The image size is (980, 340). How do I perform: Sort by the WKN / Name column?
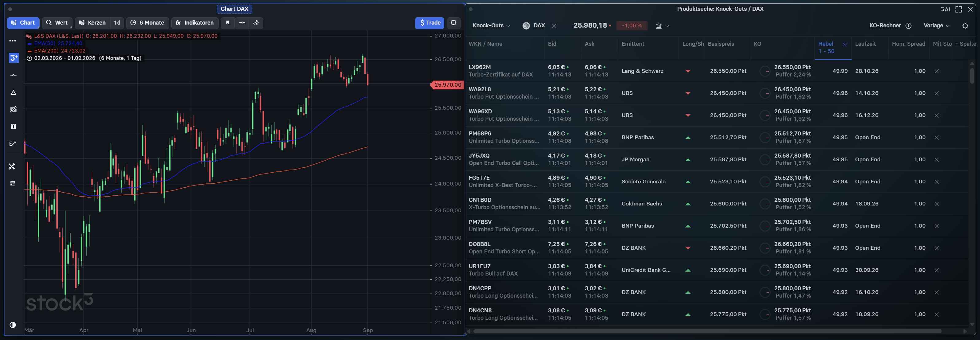[x=485, y=44]
